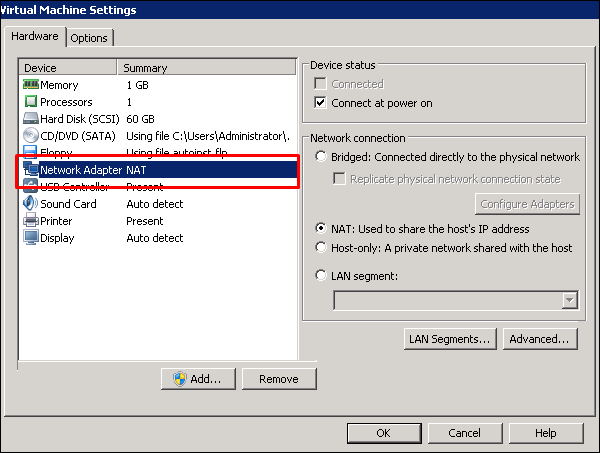This screenshot has height=453, width=600.
Task: Switch to the Options tab
Action: 89,38
